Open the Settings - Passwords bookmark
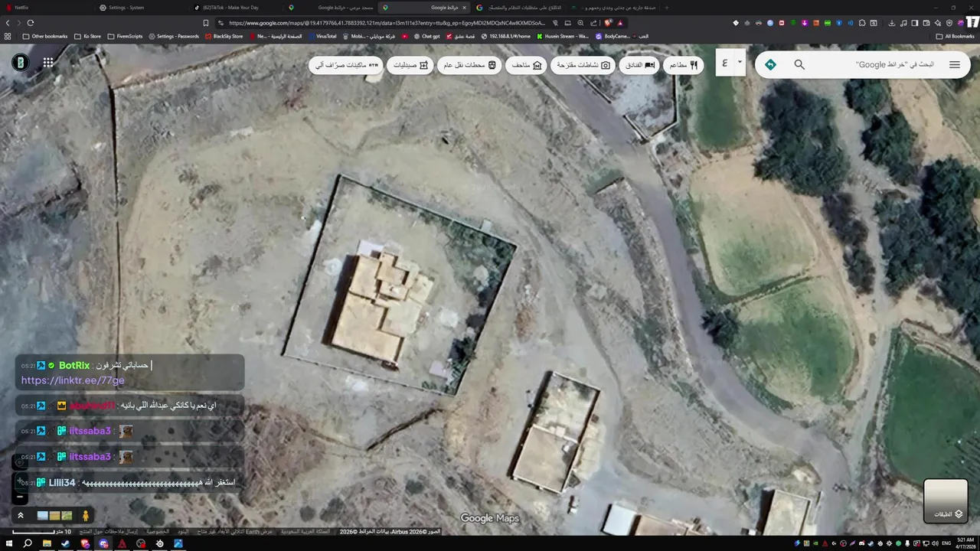This screenshot has width=980, height=551. tap(174, 36)
